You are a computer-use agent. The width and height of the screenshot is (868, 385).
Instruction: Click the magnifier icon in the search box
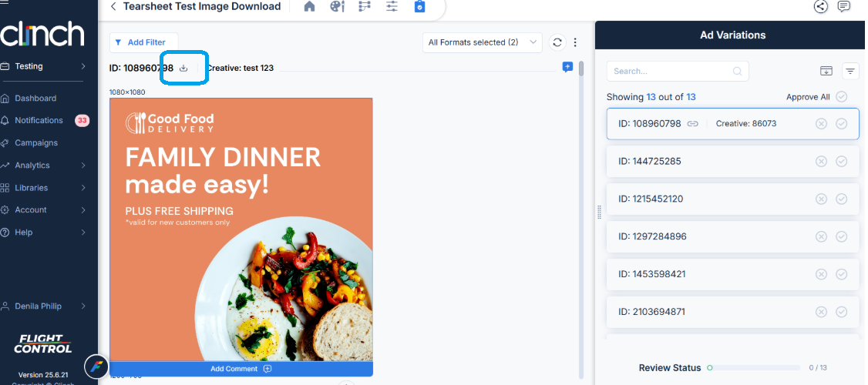[738, 71]
